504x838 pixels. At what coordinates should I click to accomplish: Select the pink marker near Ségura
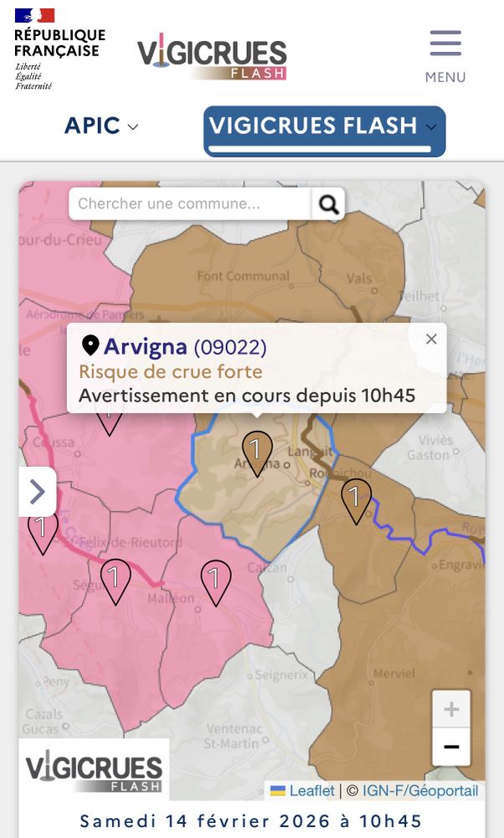pos(116,580)
